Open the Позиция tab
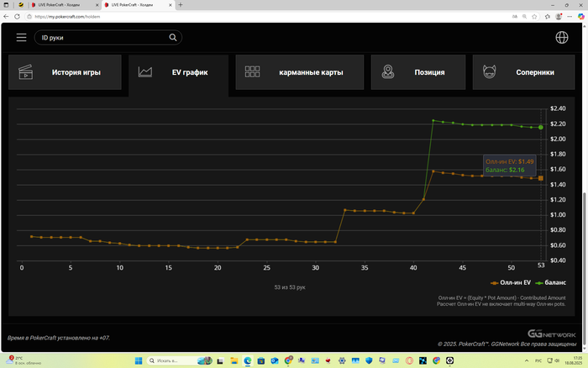Image resolution: width=588 pixels, height=368 pixels. (x=418, y=72)
